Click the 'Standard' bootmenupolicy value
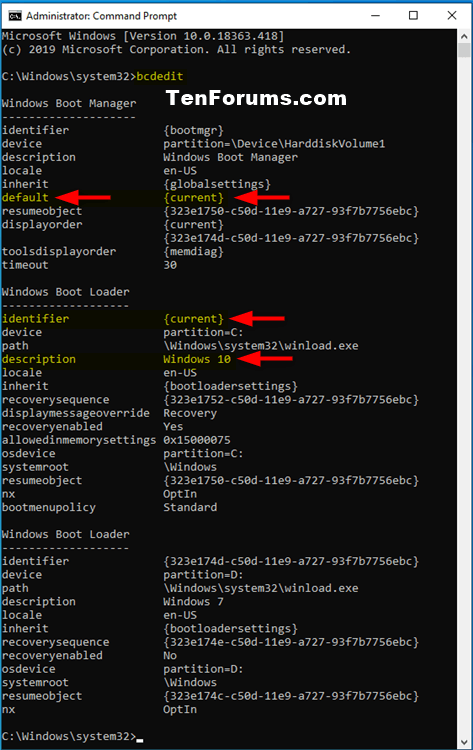473x750 pixels. pyautogui.click(x=190, y=507)
